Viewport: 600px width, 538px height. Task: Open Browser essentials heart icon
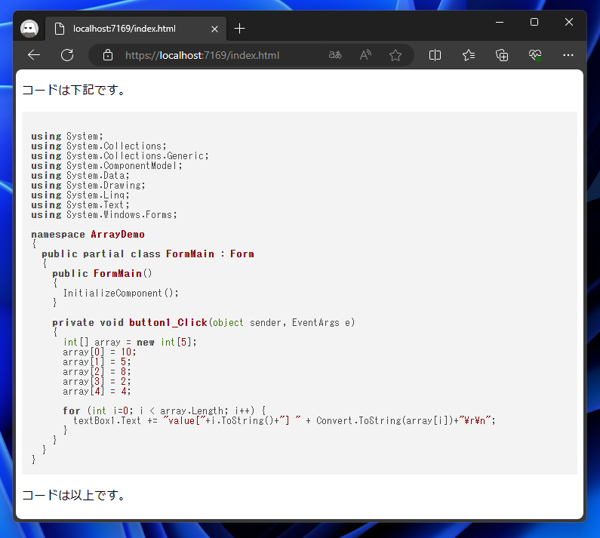coord(535,55)
